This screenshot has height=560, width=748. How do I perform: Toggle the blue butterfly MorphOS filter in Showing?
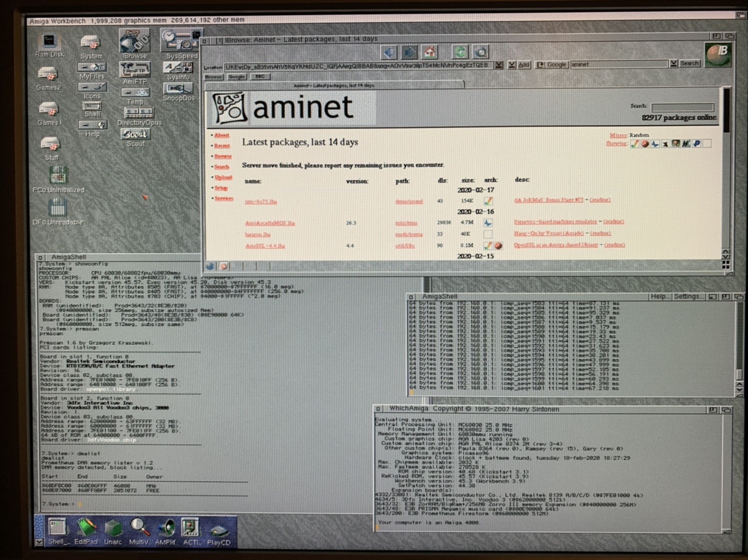click(655, 143)
